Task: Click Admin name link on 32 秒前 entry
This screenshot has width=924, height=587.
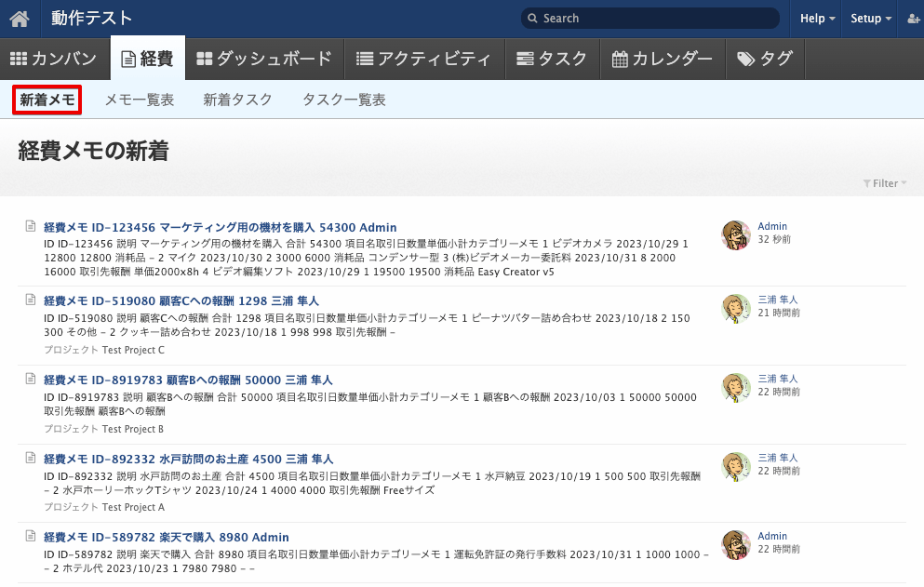Action: point(772,226)
